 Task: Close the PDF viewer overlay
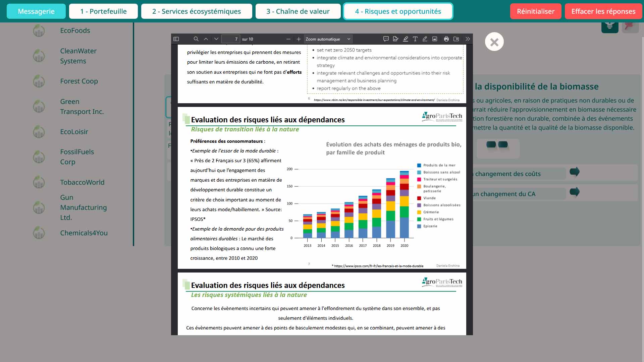click(494, 42)
